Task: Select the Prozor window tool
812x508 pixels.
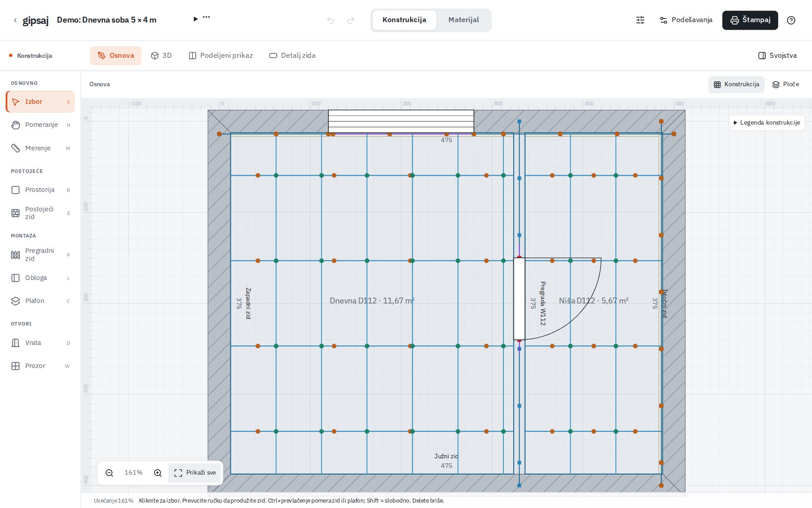Action: [41, 366]
